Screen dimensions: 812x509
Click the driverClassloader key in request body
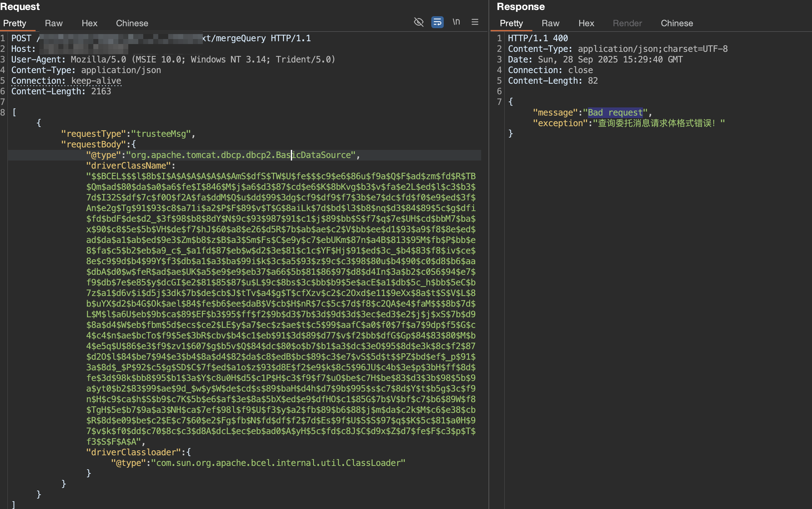[134, 452]
